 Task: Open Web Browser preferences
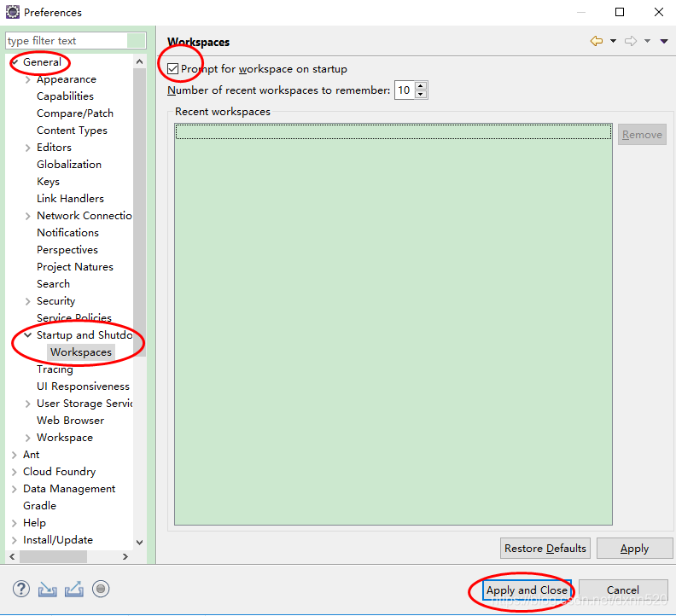(x=70, y=421)
